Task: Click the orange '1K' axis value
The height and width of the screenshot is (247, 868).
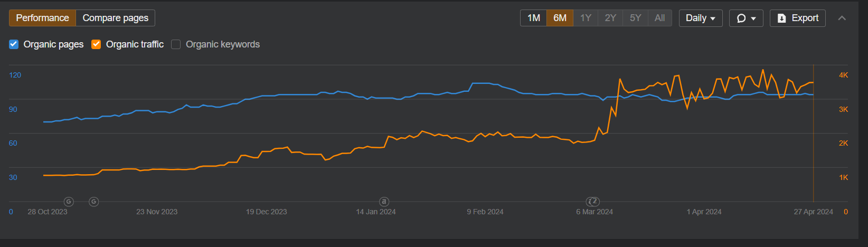Action: [x=844, y=177]
